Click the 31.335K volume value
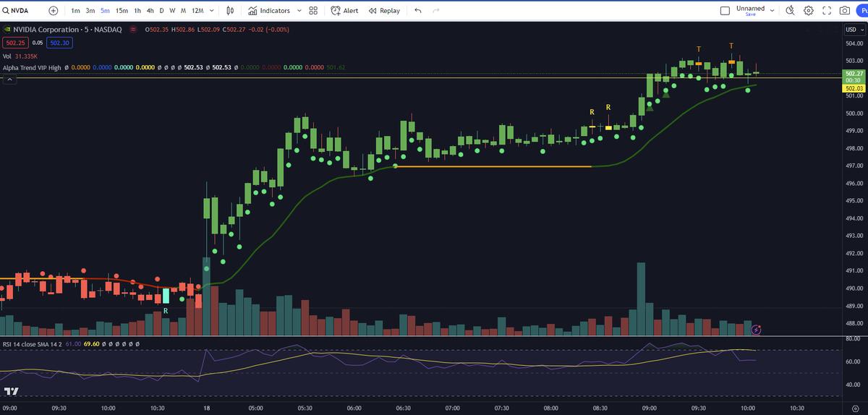Screen dimensions: 868x415 27,56
